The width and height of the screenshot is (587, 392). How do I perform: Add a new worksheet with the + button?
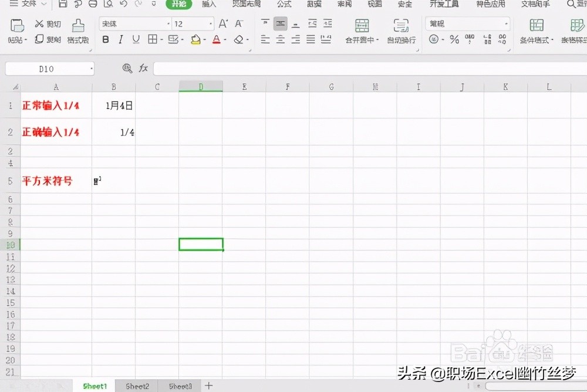(209, 386)
